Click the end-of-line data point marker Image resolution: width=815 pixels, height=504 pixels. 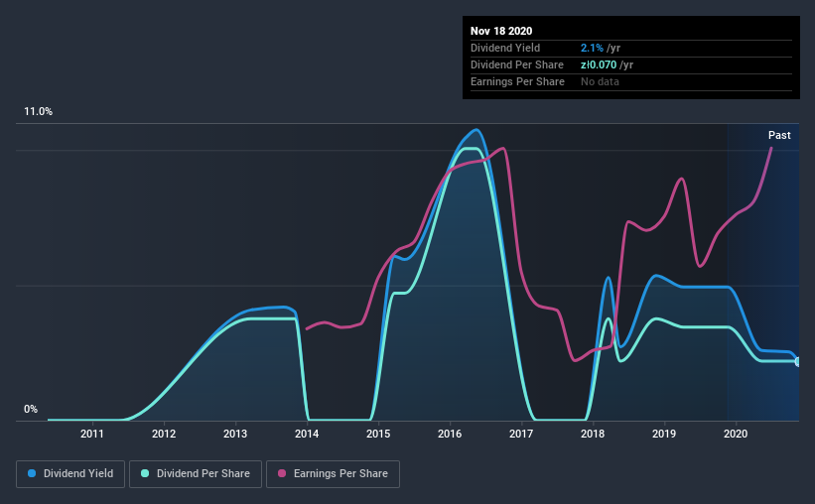point(797,362)
